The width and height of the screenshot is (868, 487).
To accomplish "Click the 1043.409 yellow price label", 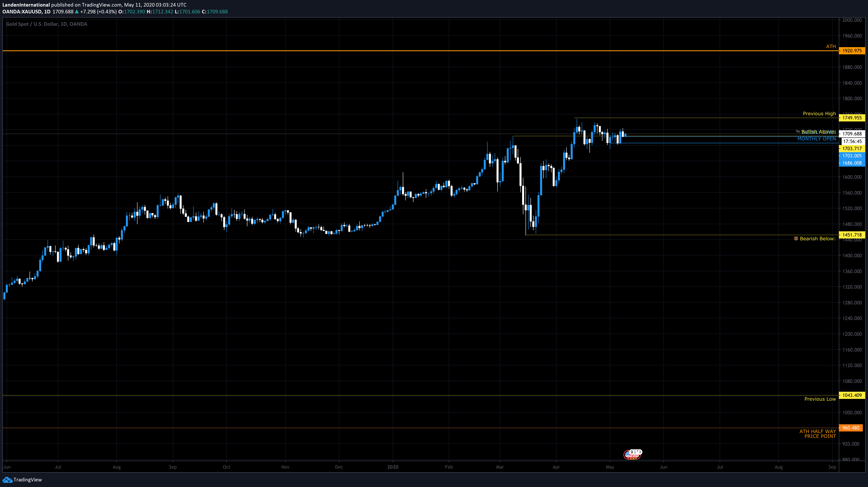I will [851, 395].
